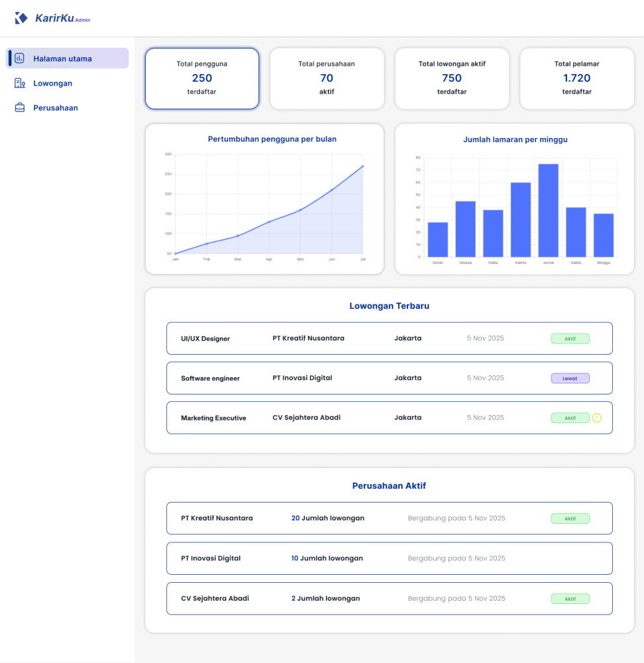This screenshot has height=663, width=644.
Task: Open the Lowongan menu item
Action: pos(53,84)
